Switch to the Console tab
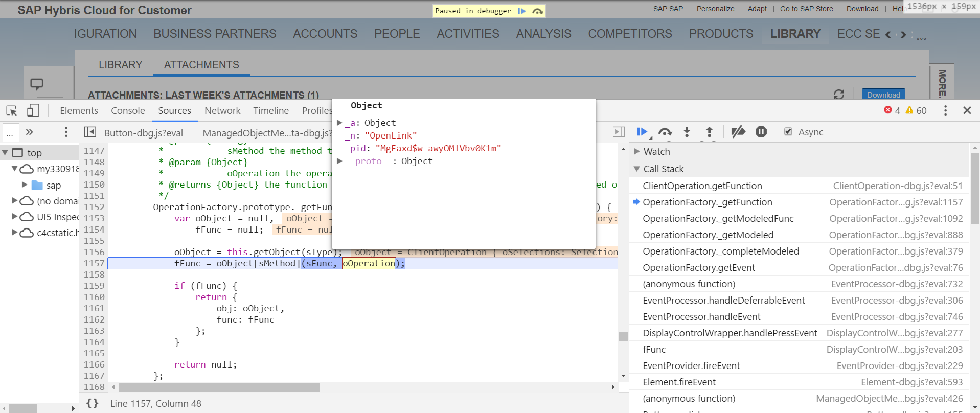The width and height of the screenshot is (980, 413). 128,110
